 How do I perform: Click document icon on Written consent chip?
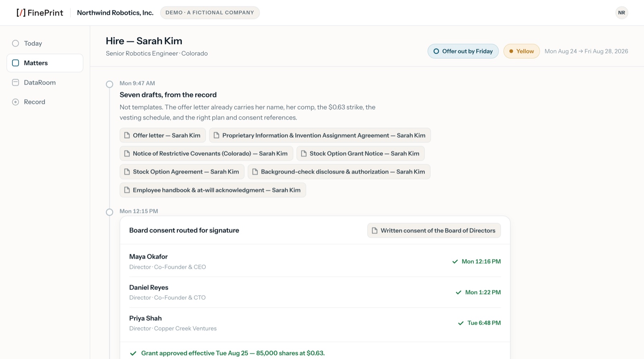375,230
